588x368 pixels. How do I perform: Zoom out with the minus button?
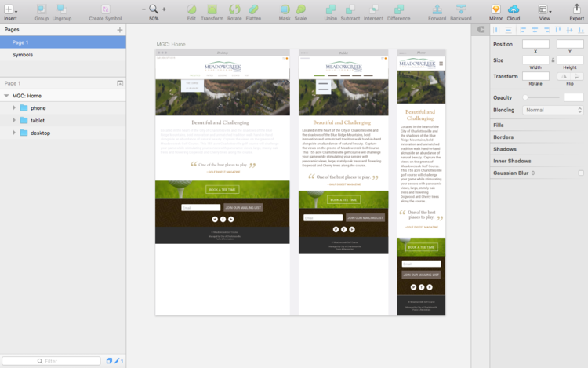(143, 9)
